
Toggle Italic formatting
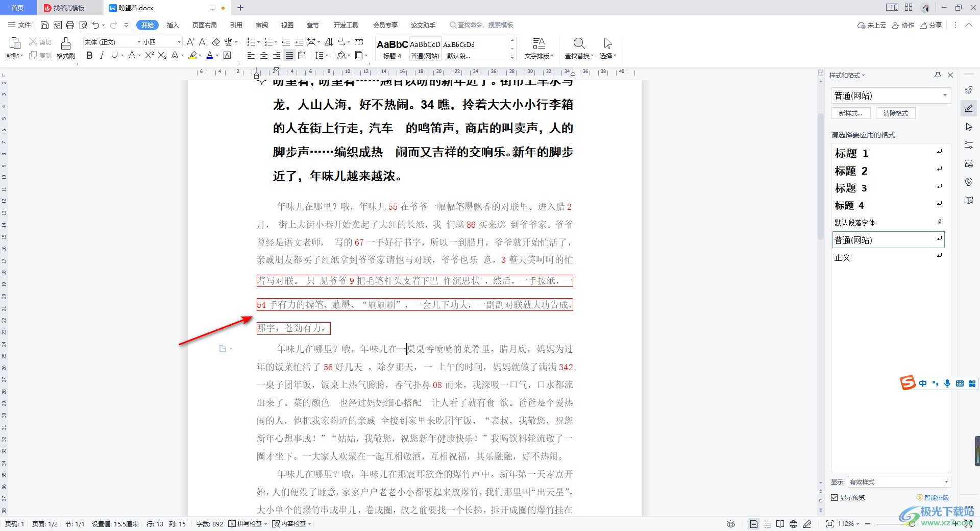point(102,55)
